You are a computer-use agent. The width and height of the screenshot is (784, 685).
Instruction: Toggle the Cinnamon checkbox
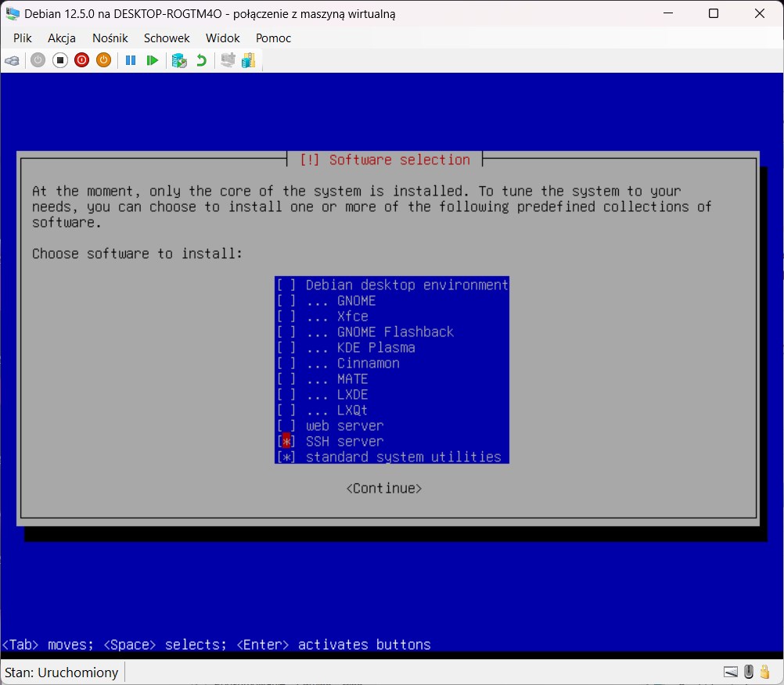[286, 364]
